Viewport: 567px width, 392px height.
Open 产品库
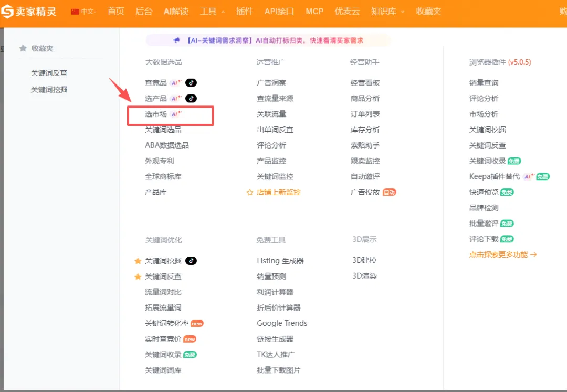pos(155,192)
